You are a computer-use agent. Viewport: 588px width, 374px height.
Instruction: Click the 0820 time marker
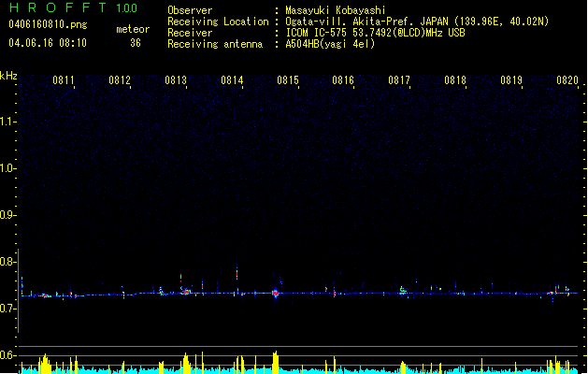[x=567, y=80]
